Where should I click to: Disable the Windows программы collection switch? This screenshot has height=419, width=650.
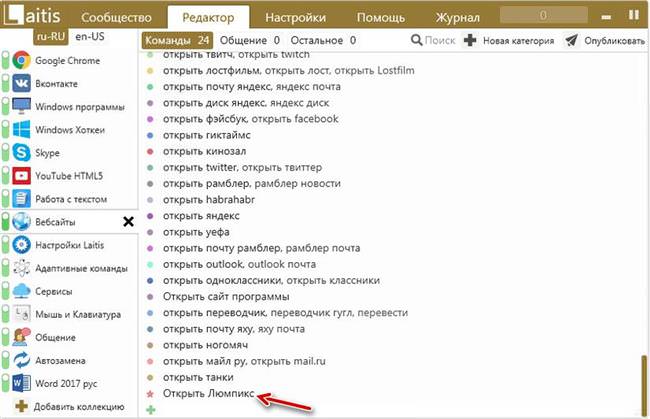5,107
